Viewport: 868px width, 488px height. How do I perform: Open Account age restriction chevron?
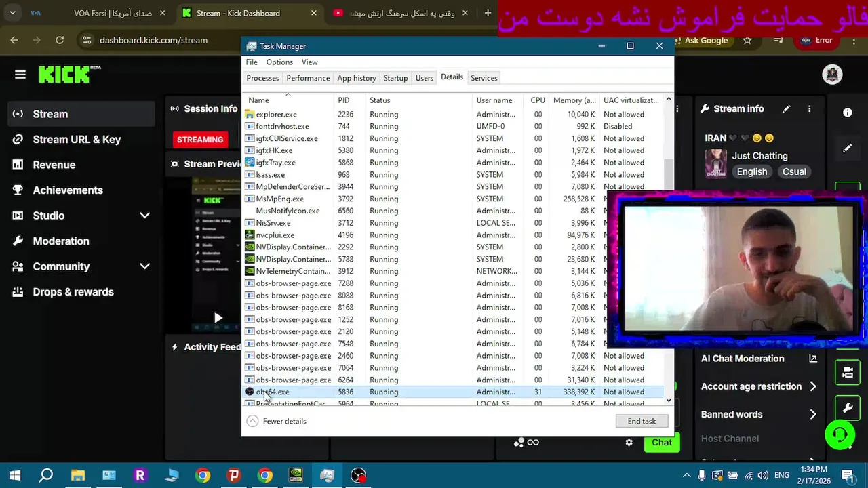813,386
